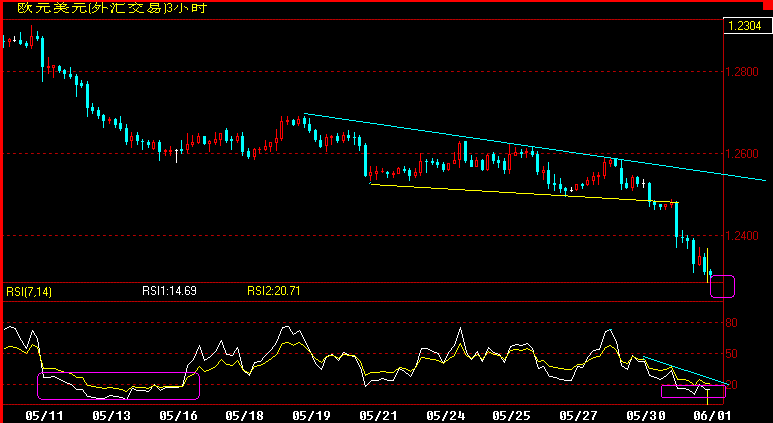The height and width of the screenshot is (423, 773).
Task: Select the current price box 1.2304
Action: 747,26
